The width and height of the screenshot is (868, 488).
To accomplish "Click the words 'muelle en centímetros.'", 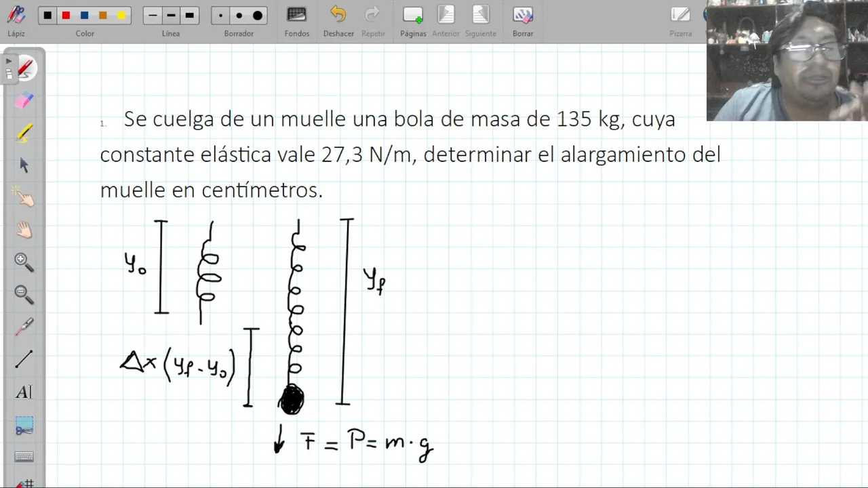I will [212, 190].
